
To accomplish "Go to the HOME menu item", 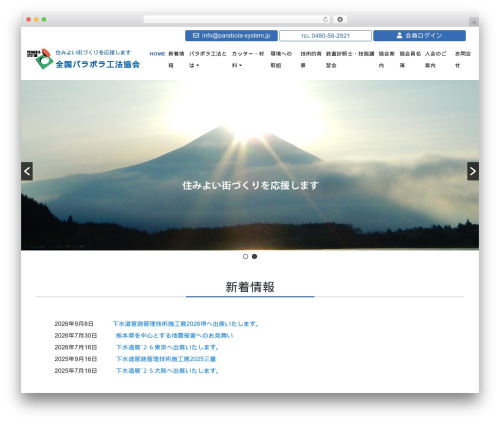I will pyautogui.click(x=157, y=54).
